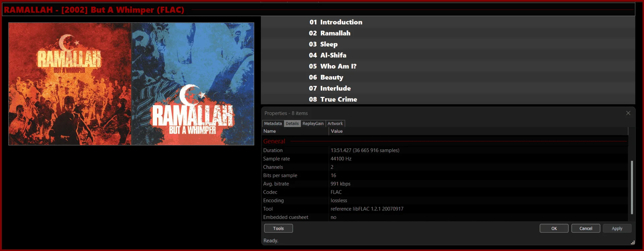Click the Name column header

[x=295, y=131]
